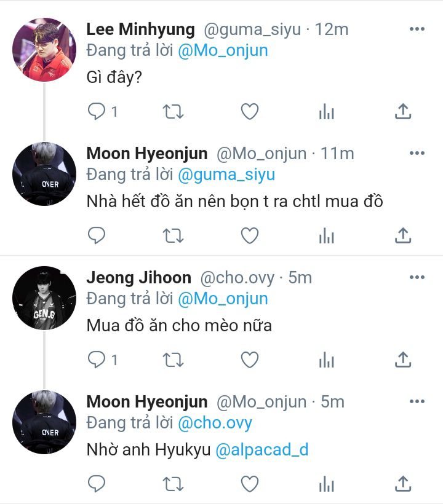Retweet Lee Minhyung's "Gì đây?" tweet
This screenshot has height=504, width=443.
173,111
